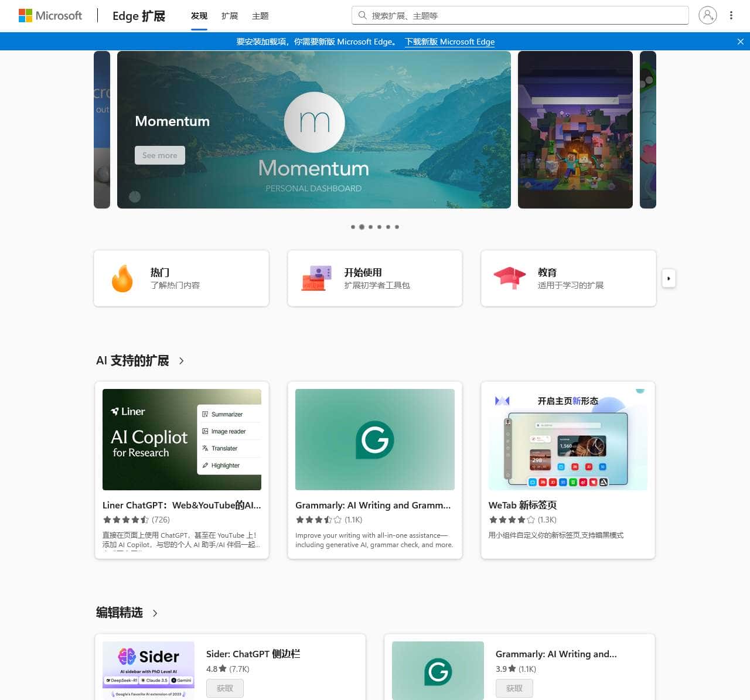This screenshot has width=750, height=700.
Task: Dismiss the blue notification banner
Action: click(740, 42)
